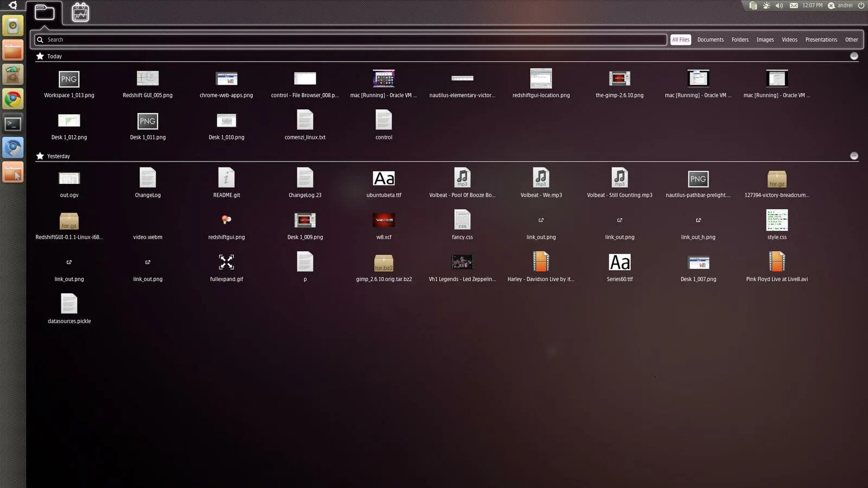This screenshot has width=868, height=488.
Task: Open Desk 1_012.png
Action: tap(69, 126)
